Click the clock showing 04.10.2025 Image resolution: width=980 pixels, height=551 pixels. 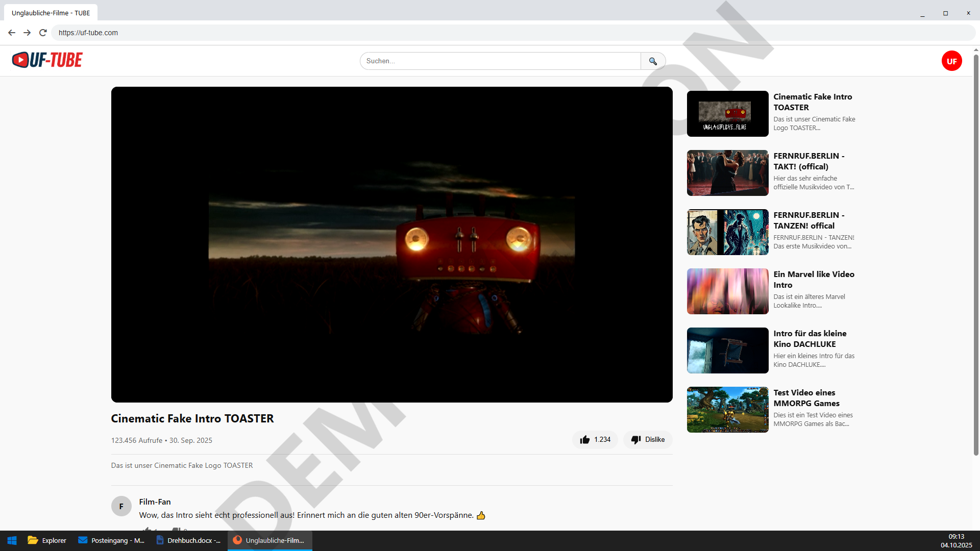tap(956, 540)
